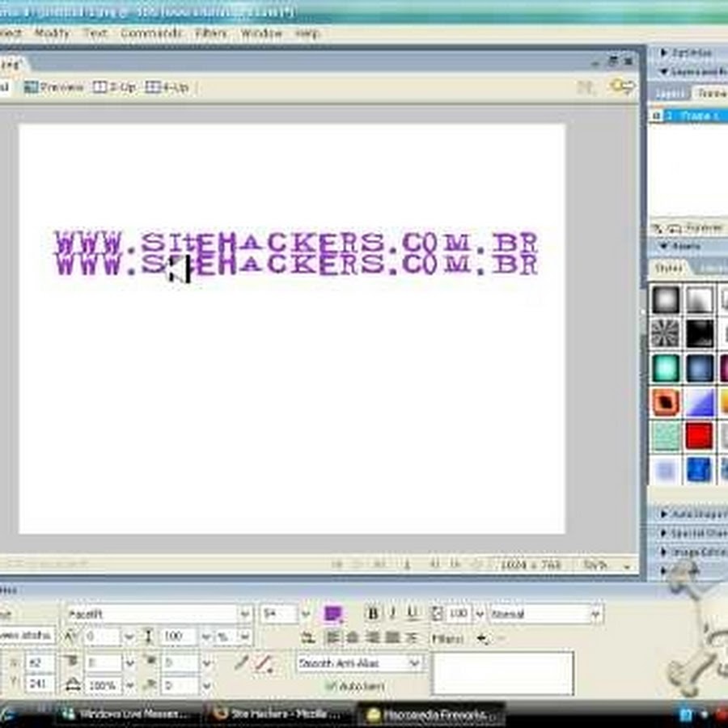Apply the soft lavender blur style
Screen dimensions: 728x728
(666, 469)
